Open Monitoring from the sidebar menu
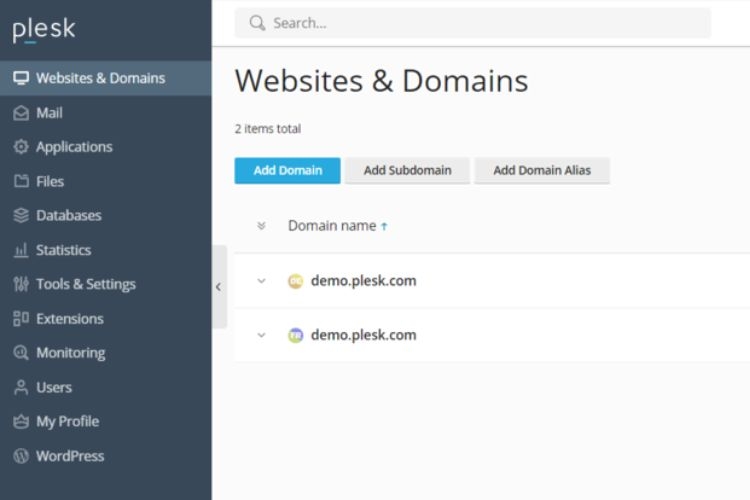Viewport: 750px width, 500px height. pos(70,353)
